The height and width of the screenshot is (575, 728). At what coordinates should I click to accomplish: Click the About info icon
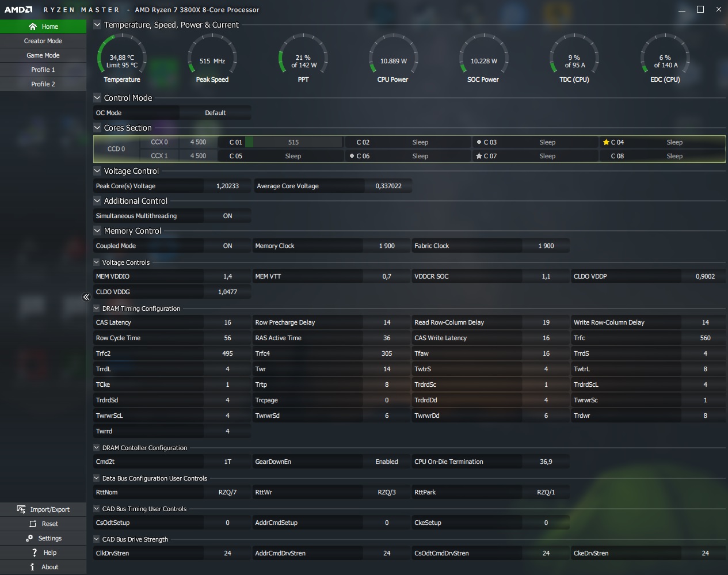[32, 567]
